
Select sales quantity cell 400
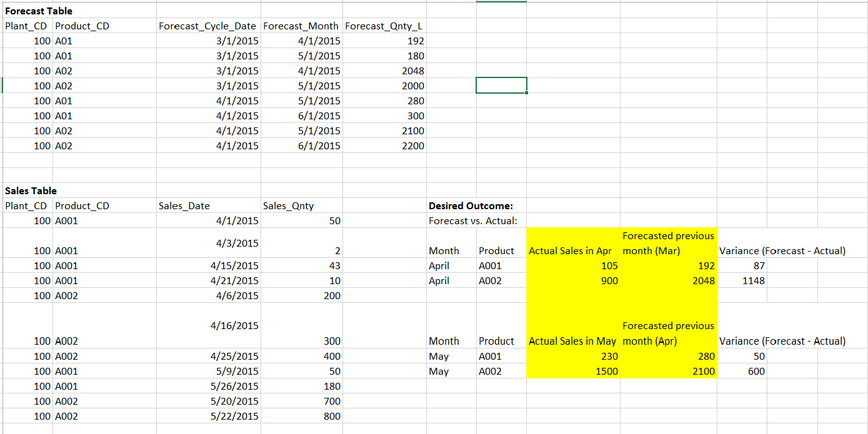point(301,356)
